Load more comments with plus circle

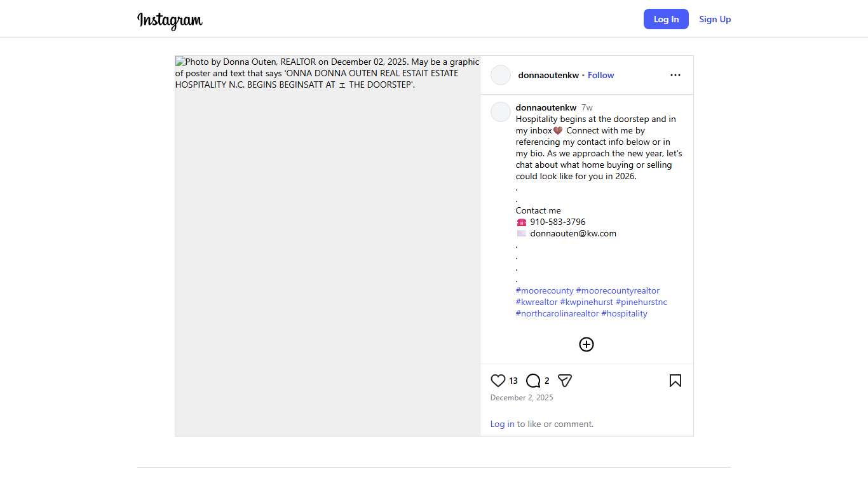point(587,344)
